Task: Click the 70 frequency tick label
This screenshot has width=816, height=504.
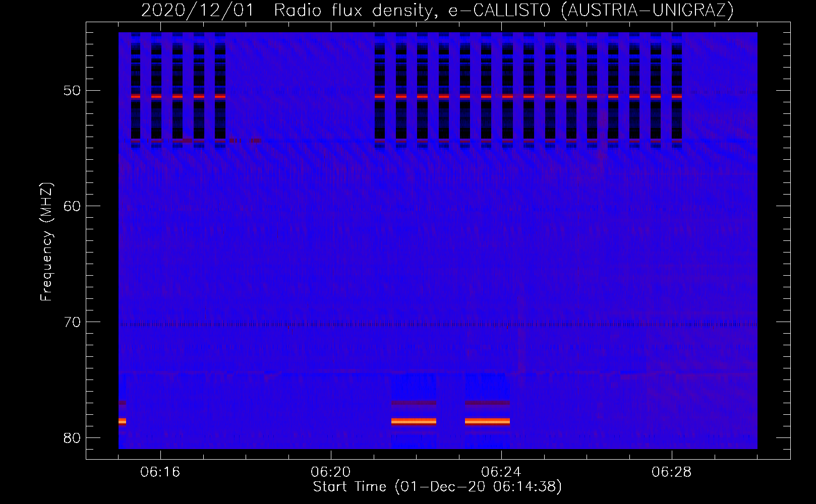Action: [71, 322]
